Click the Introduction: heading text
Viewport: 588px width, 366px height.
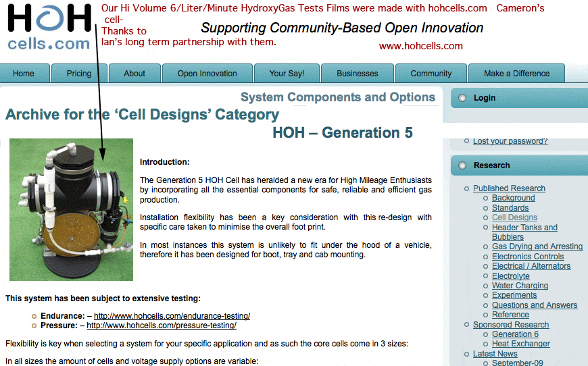pos(165,162)
